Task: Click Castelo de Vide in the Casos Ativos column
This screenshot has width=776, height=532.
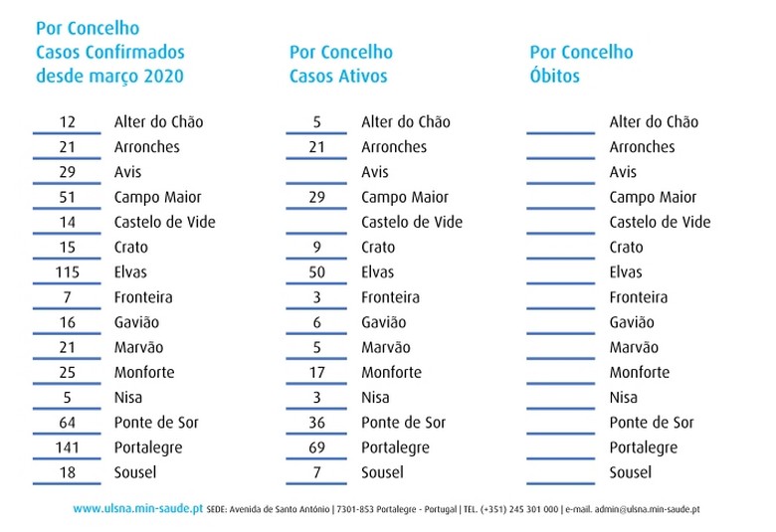Action: [412, 222]
